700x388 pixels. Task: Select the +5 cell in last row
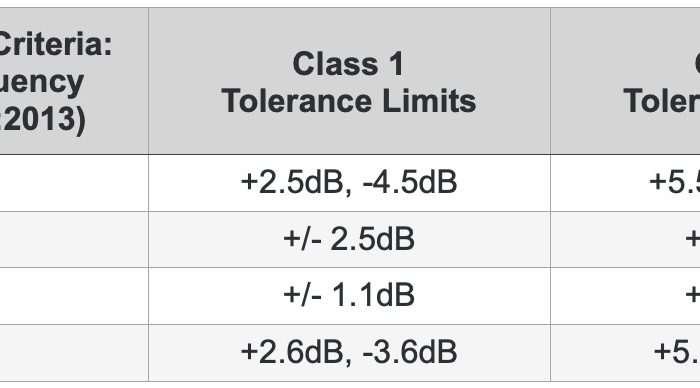coord(625,353)
